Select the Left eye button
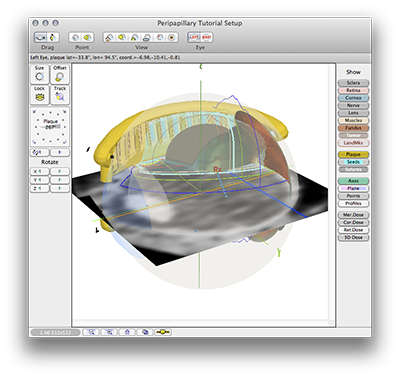400x377 pixels. coord(194,37)
